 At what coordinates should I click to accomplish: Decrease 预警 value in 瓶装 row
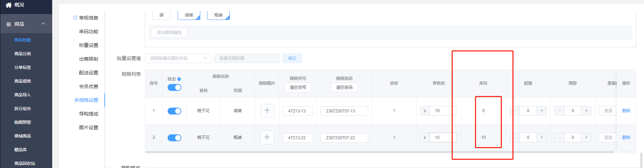point(560,137)
